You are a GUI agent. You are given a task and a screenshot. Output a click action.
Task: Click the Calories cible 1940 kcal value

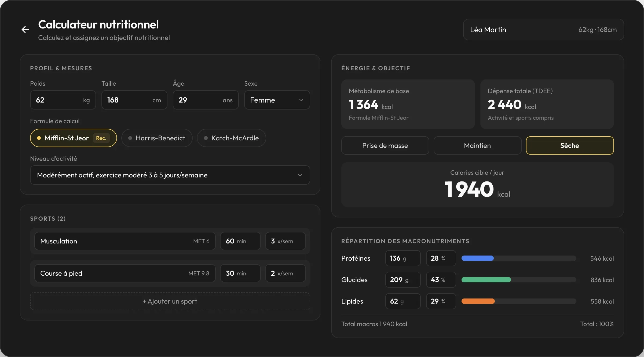pyautogui.click(x=477, y=190)
